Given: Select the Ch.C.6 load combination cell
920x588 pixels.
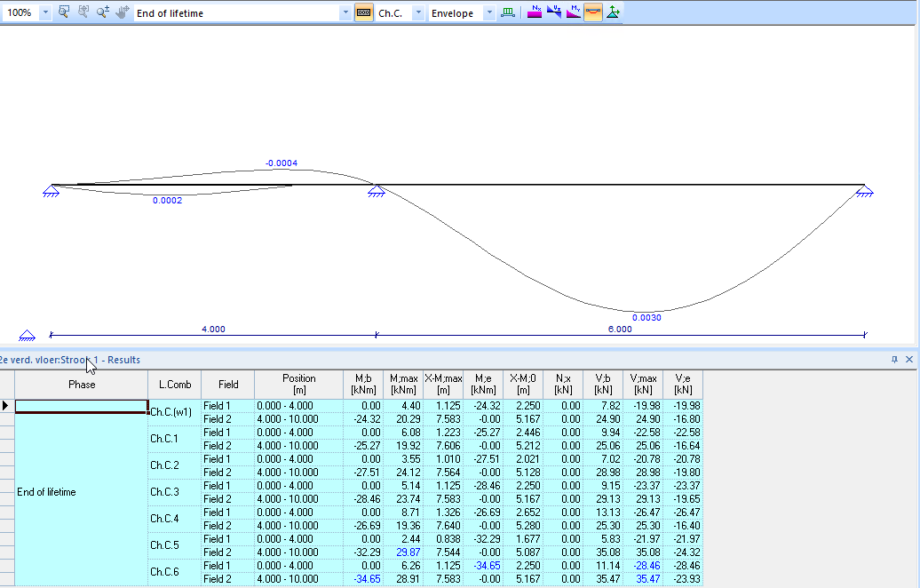Looking at the screenshot, I should [x=175, y=572].
